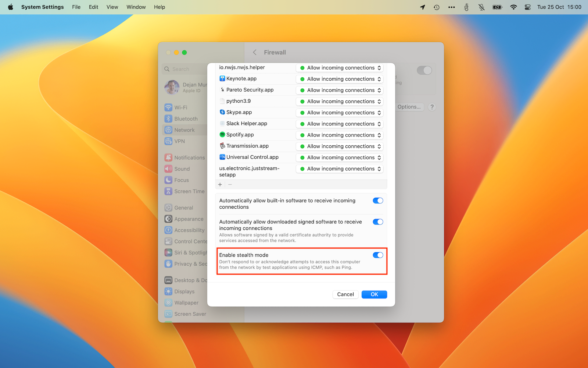The height and width of the screenshot is (368, 588).
Task: Change Slack Helper.app incoming connections setting
Action: coord(340,124)
